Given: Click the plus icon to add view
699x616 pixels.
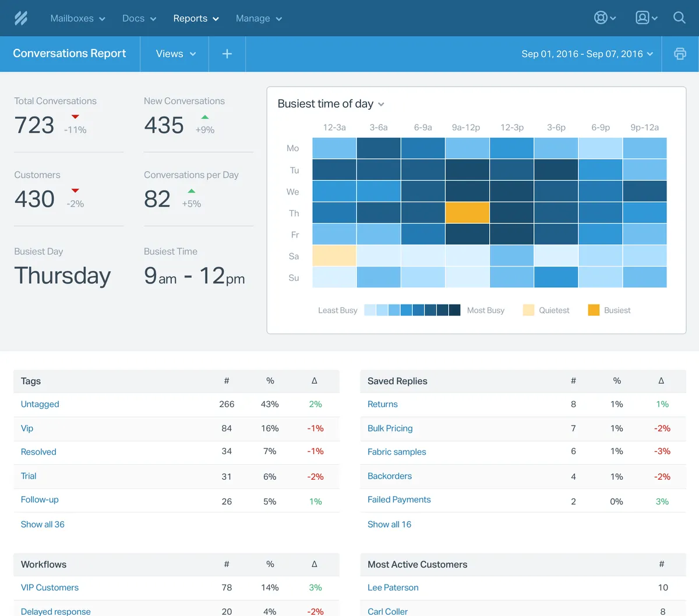Looking at the screenshot, I should (227, 54).
